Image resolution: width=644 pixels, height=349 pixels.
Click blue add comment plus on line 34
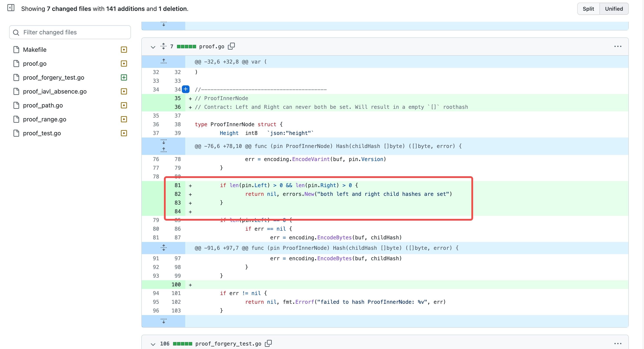click(185, 89)
